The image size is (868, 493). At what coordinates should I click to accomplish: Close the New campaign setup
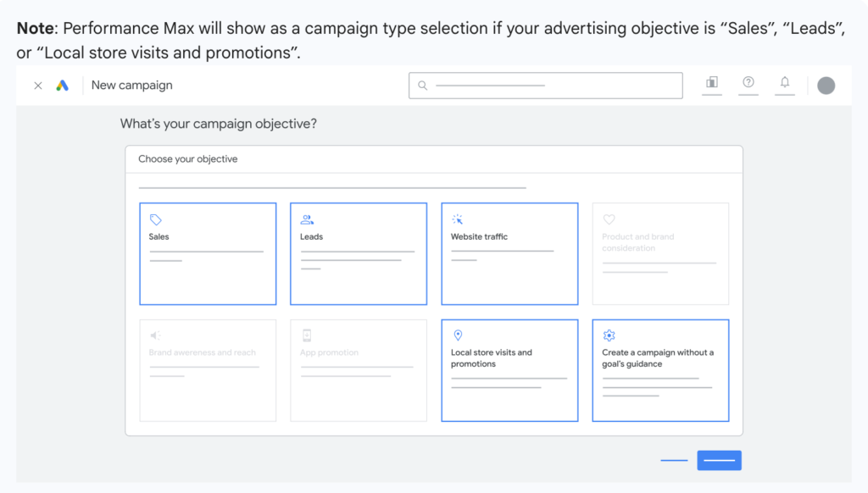click(38, 85)
